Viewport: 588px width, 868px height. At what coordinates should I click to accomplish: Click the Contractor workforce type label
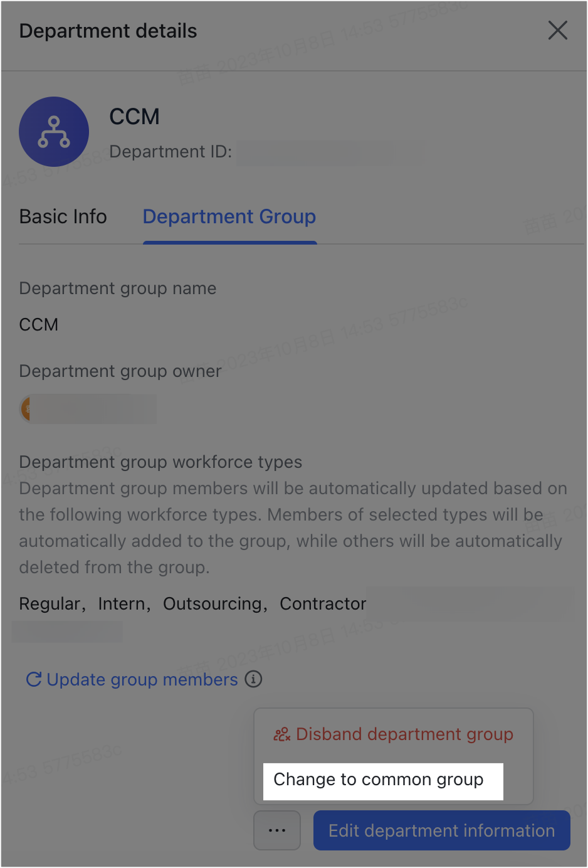pyautogui.click(x=322, y=603)
